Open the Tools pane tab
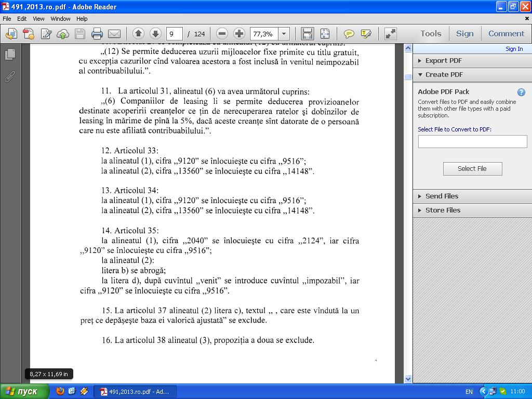 pyautogui.click(x=431, y=34)
